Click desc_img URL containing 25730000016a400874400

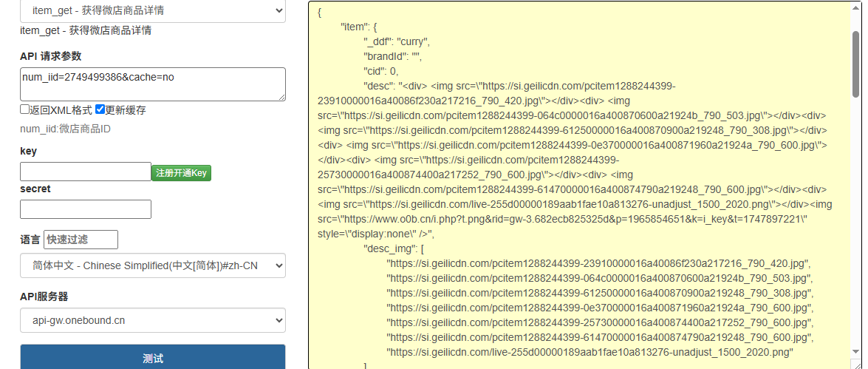pos(600,322)
